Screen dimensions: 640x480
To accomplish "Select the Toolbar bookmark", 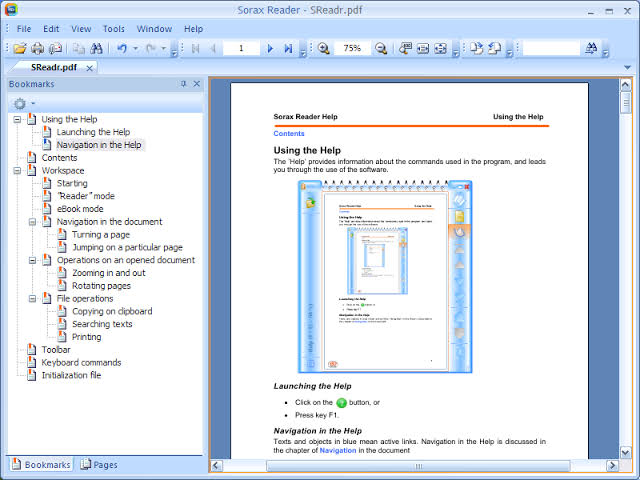I will pyautogui.click(x=56, y=350).
